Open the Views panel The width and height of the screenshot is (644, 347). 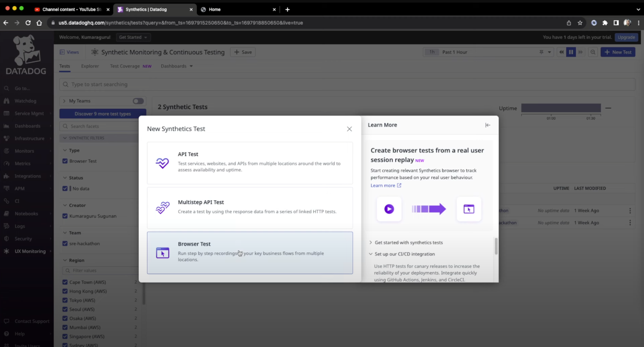[69, 52]
